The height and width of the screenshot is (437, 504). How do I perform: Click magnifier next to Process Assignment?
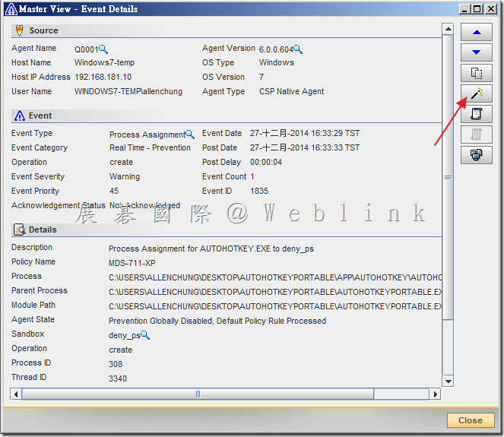point(190,135)
